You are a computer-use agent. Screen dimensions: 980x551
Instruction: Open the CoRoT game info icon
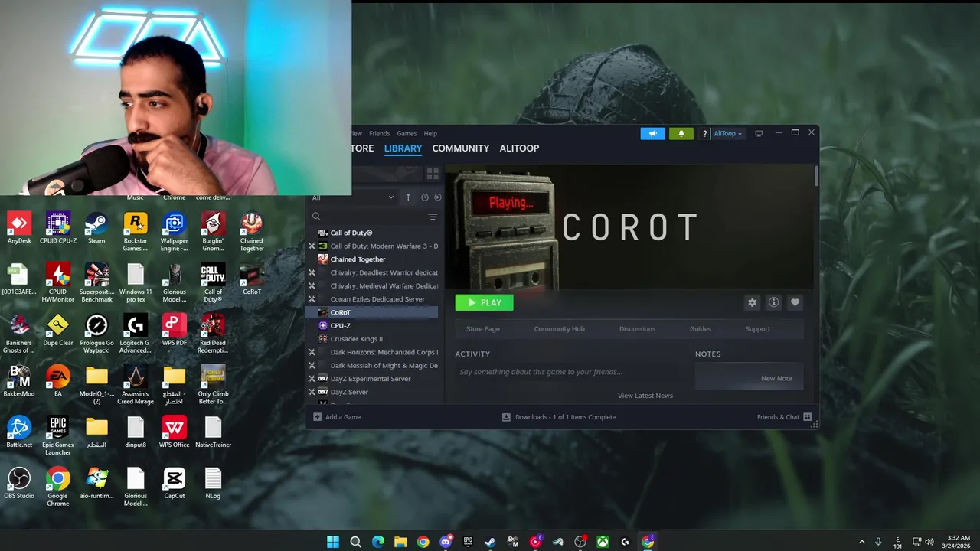pyautogui.click(x=773, y=303)
